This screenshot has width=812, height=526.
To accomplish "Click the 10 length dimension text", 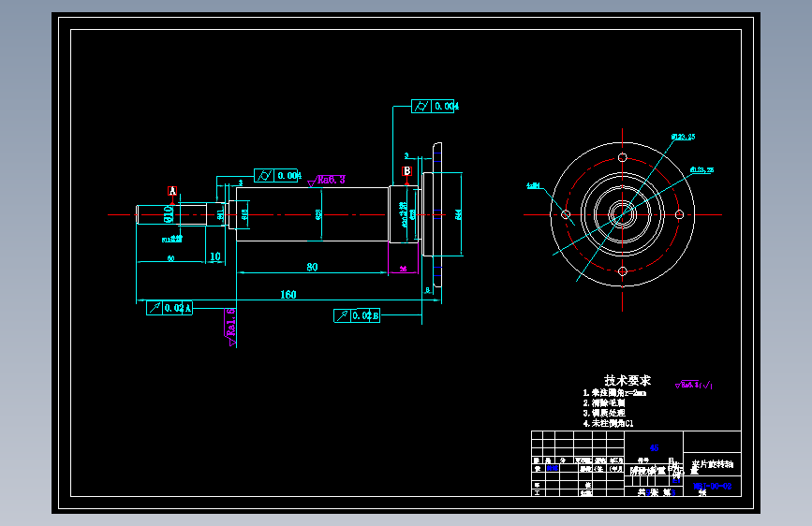I will click(215, 256).
